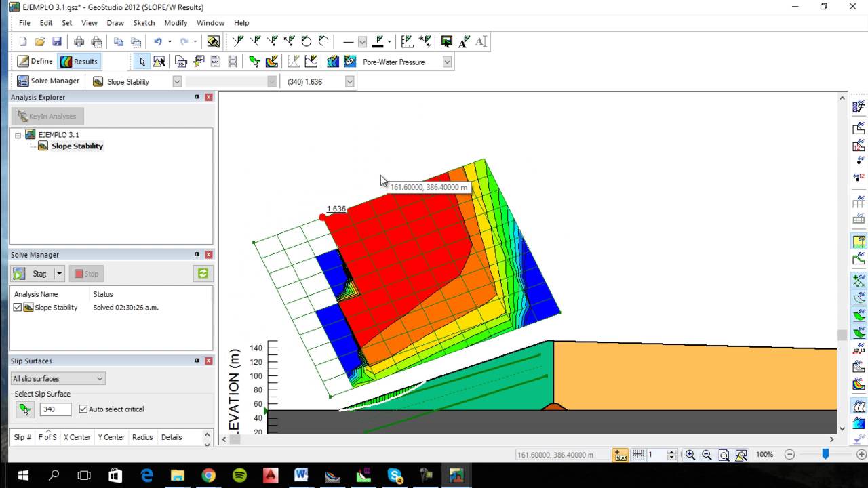
Task: Pin the Analysis Explorer panel
Action: [197, 98]
